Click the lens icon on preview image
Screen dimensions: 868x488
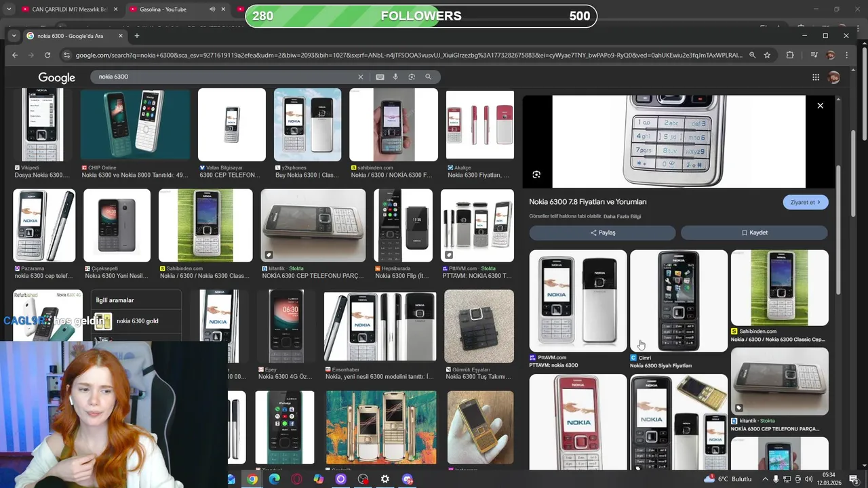point(536,174)
